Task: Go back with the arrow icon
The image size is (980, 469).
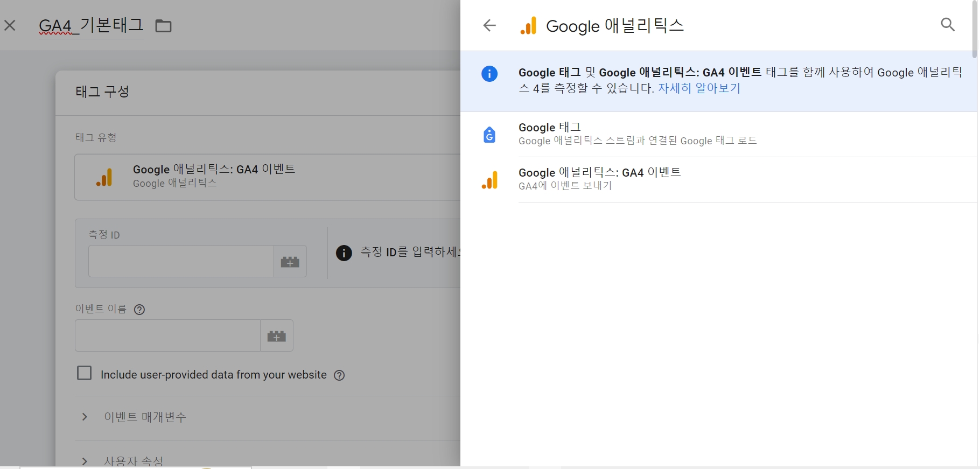Action: click(x=489, y=25)
